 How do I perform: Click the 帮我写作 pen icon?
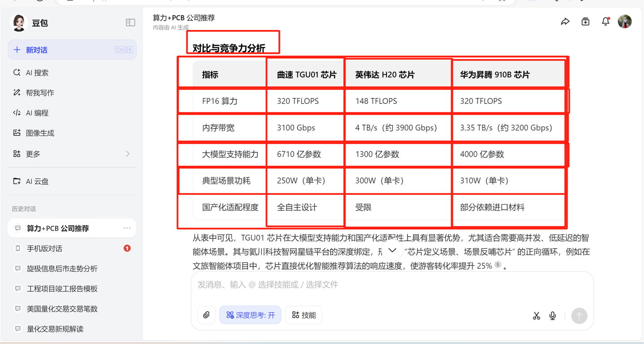point(17,93)
